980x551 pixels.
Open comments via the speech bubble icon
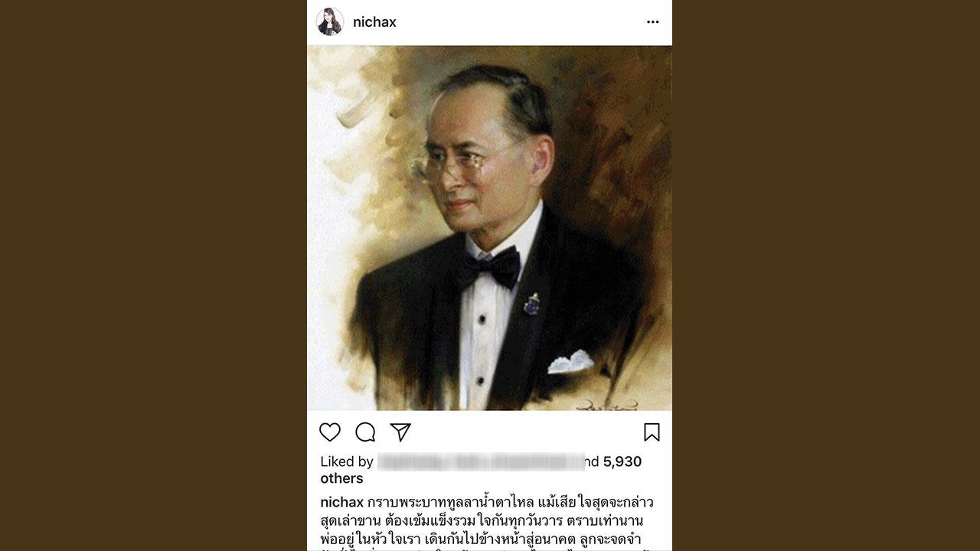coord(365,432)
